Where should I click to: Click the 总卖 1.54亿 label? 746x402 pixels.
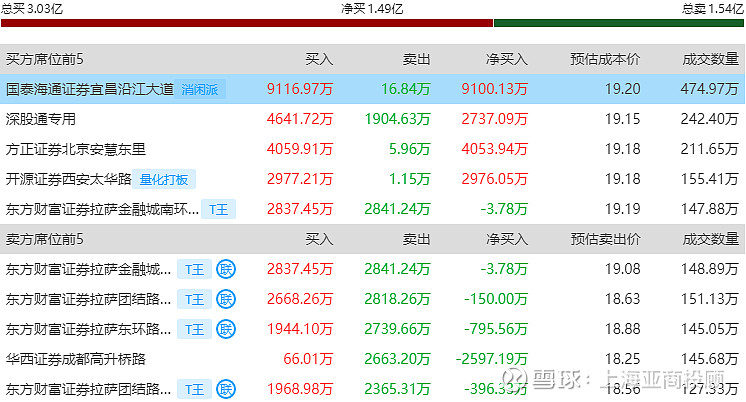click(712, 9)
